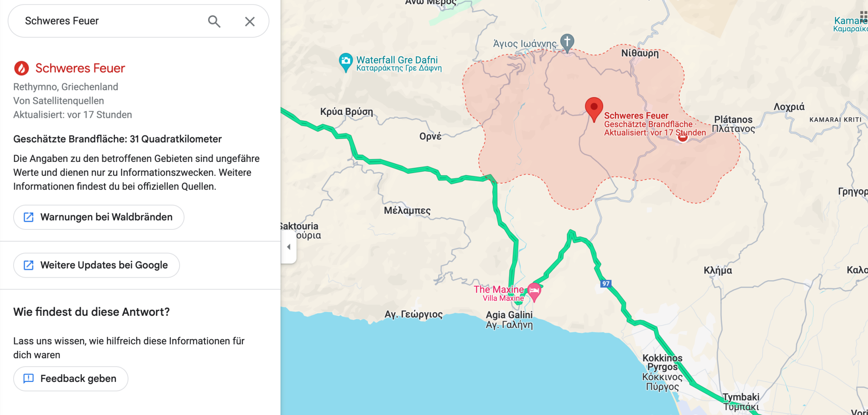Click the Feedback geben button
Image resolution: width=868 pixels, height=415 pixels.
(x=71, y=379)
